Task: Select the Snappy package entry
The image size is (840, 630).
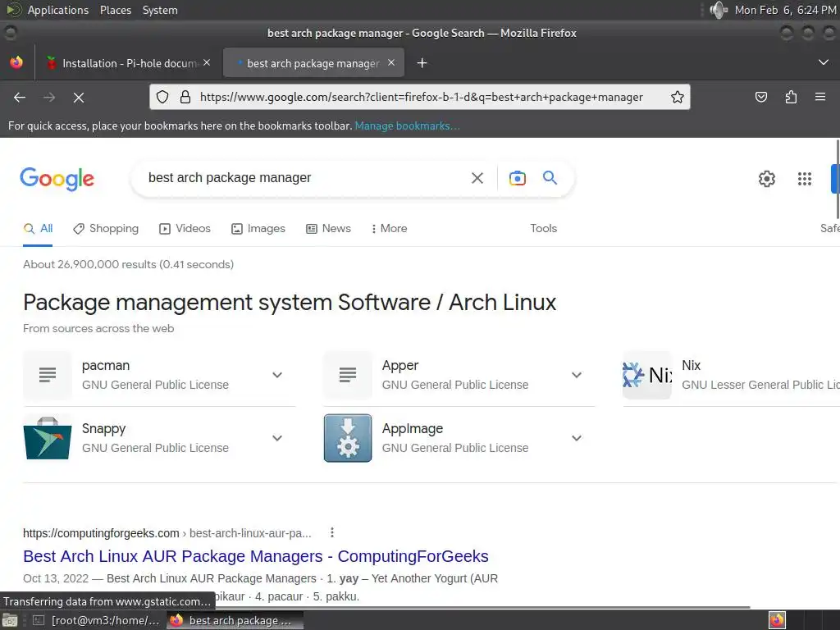Action: tap(159, 438)
